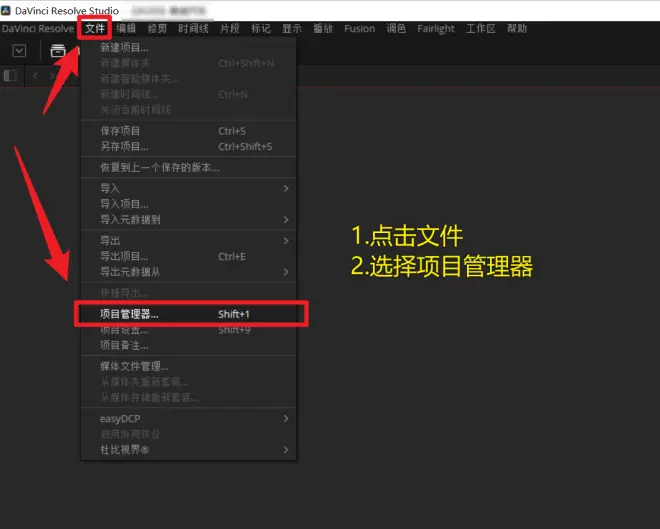Expand the 导出元数据从 submenu
This screenshot has width=660, height=529.
(x=188, y=272)
